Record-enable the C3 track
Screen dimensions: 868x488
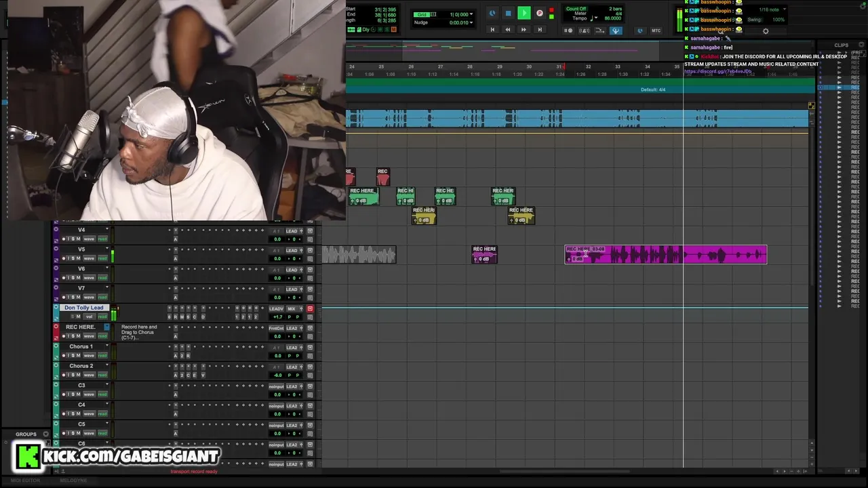[x=64, y=394]
